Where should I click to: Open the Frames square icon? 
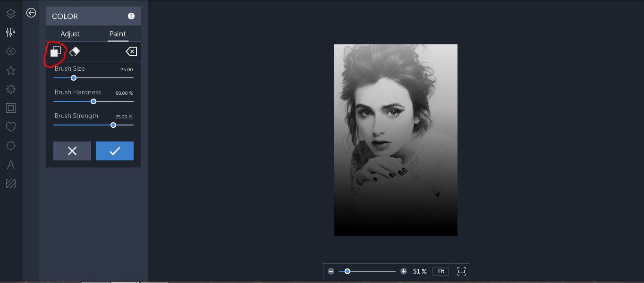tap(10, 108)
